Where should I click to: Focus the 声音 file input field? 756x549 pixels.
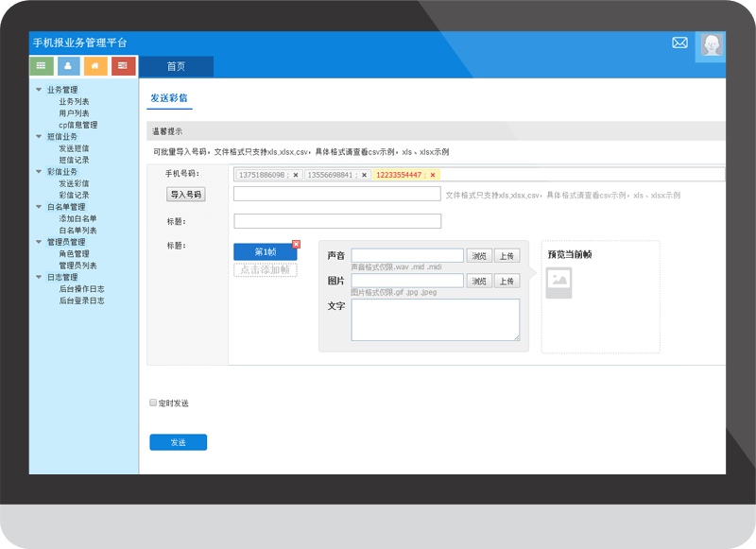point(407,255)
